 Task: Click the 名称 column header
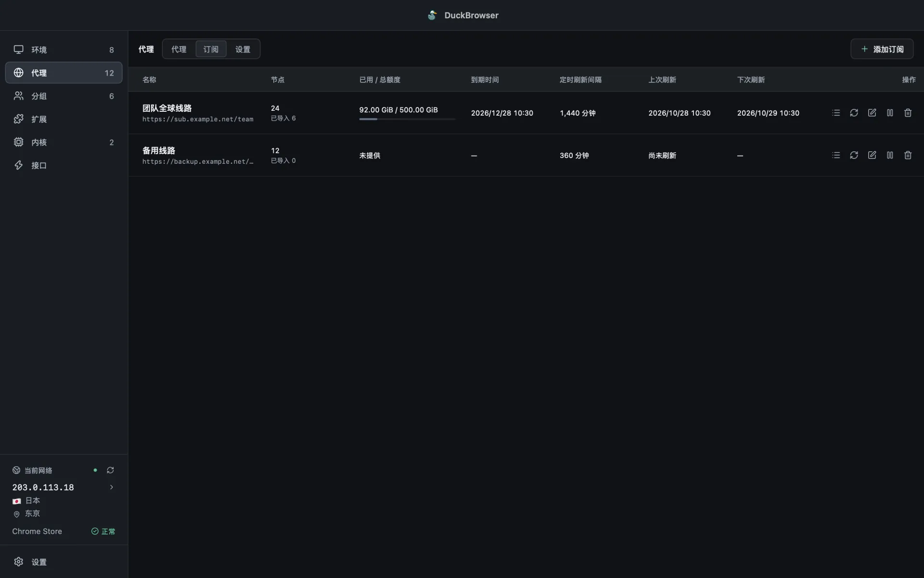click(x=149, y=79)
